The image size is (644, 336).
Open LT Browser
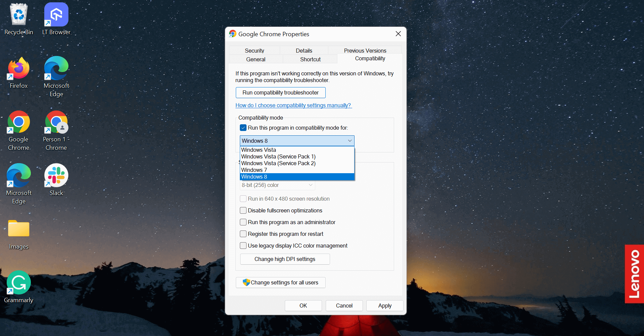coord(56,15)
